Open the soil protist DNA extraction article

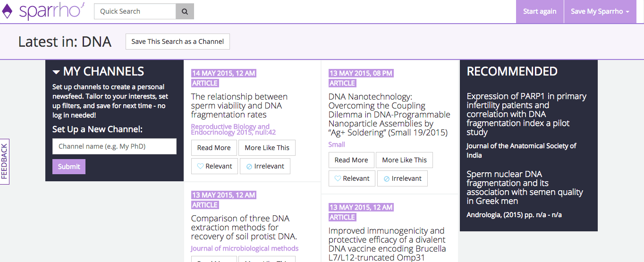[244, 228]
